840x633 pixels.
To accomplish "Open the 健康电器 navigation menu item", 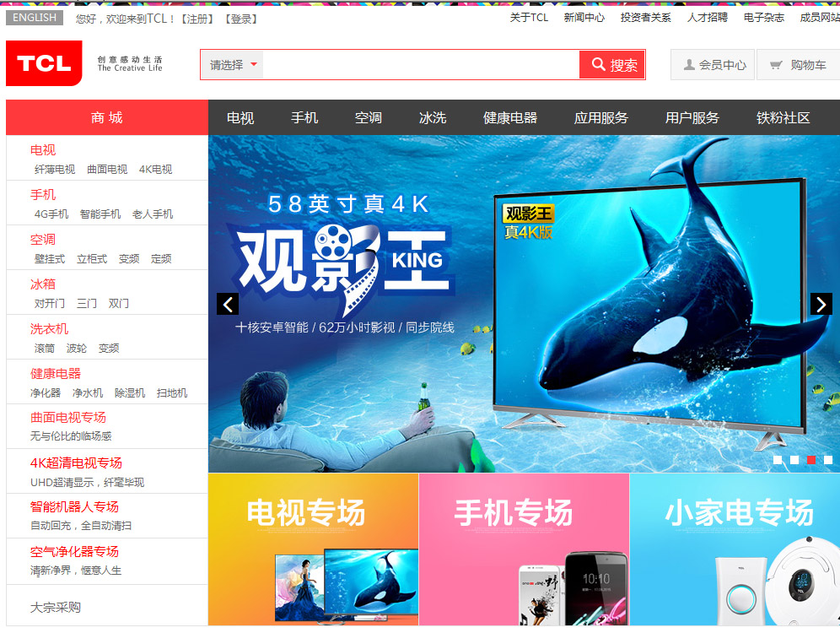I will 510,118.
